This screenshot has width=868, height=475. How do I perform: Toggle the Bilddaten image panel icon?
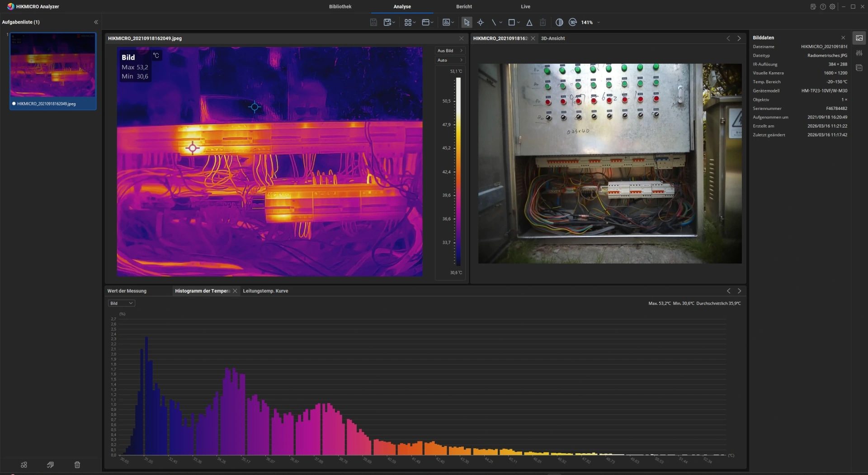tap(859, 38)
